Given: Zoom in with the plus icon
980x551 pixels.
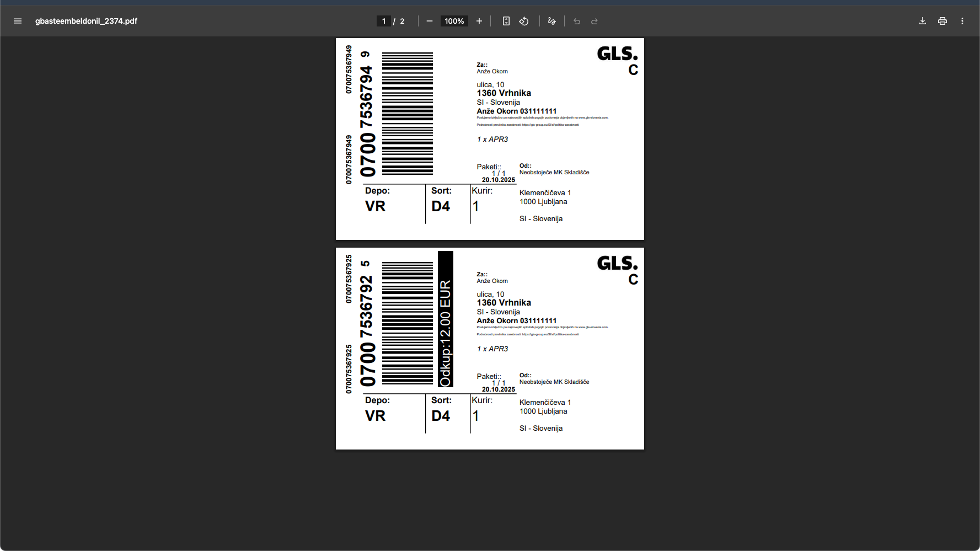Looking at the screenshot, I should 479,21.
